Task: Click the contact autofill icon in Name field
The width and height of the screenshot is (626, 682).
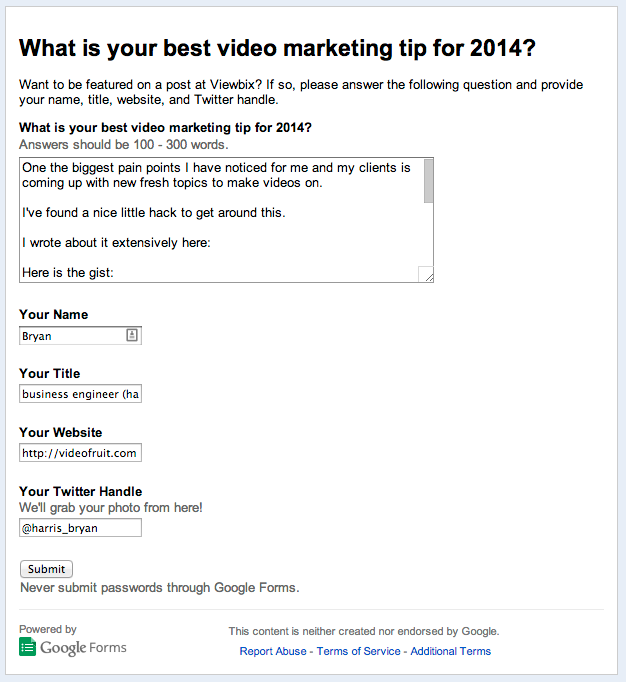Action: (x=132, y=335)
